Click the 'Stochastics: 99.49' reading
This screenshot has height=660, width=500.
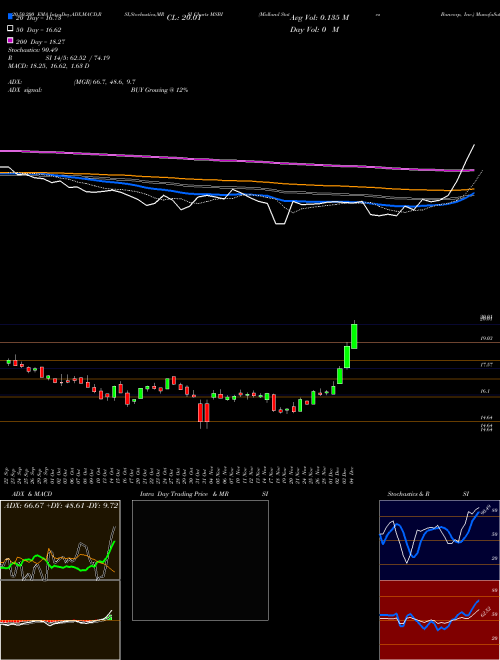pyautogui.click(x=33, y=50)
